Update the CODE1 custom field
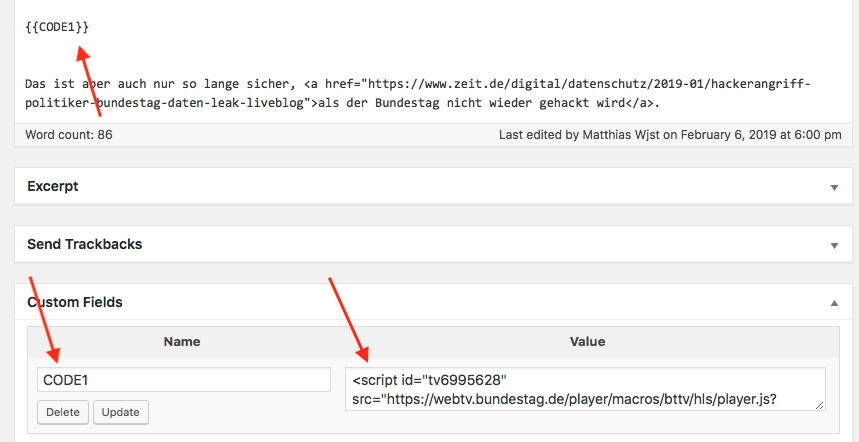Image resolution: width=859 pixels, height=442 pixels. click(x=121, y=412)
